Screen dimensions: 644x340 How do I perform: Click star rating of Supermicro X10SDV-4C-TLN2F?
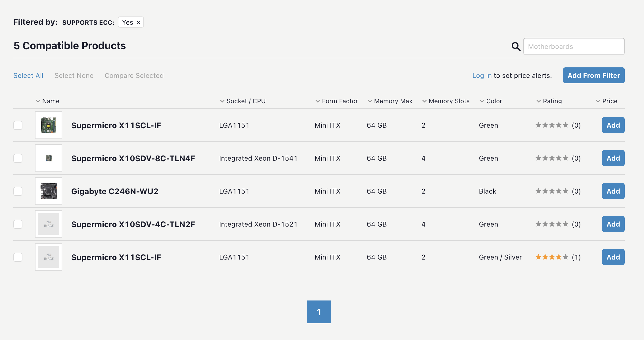(x=552, y=224)
